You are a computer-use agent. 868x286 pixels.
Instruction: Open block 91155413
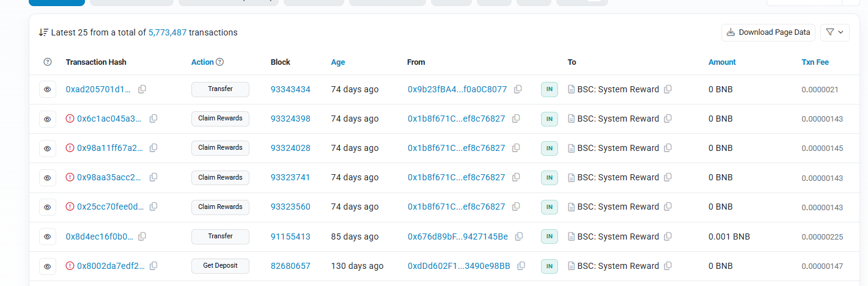coord(290,237)
